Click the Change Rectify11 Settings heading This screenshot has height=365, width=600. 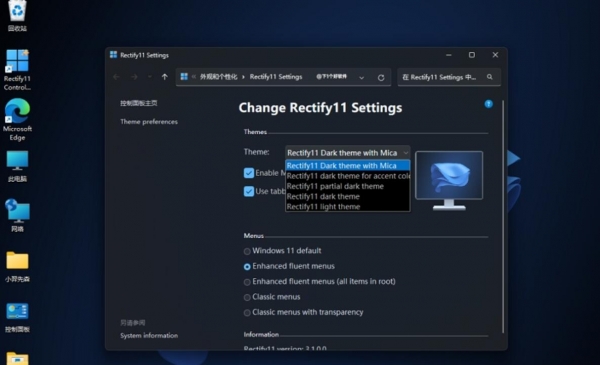click(x=320, y=108)
